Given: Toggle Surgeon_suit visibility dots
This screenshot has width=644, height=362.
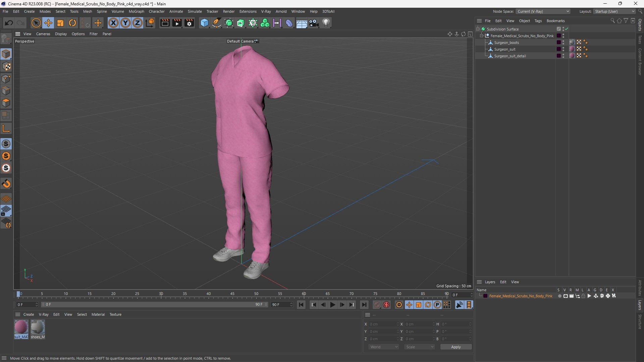Looking at the screenshot, I should [563, 49].
